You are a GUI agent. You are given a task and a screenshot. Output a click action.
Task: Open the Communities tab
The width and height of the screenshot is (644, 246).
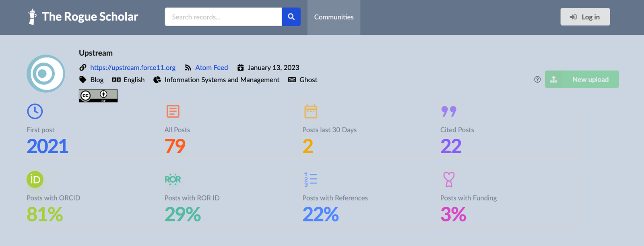click(x=334, y=17)
